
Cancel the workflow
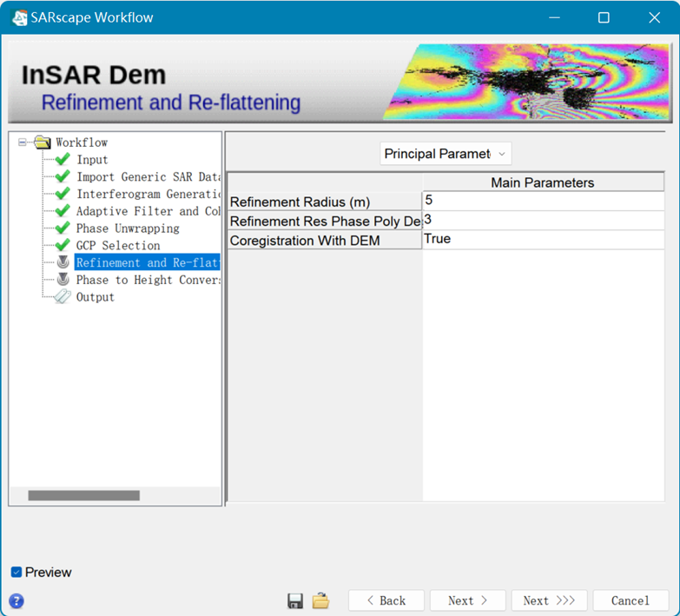coord(630,601)
